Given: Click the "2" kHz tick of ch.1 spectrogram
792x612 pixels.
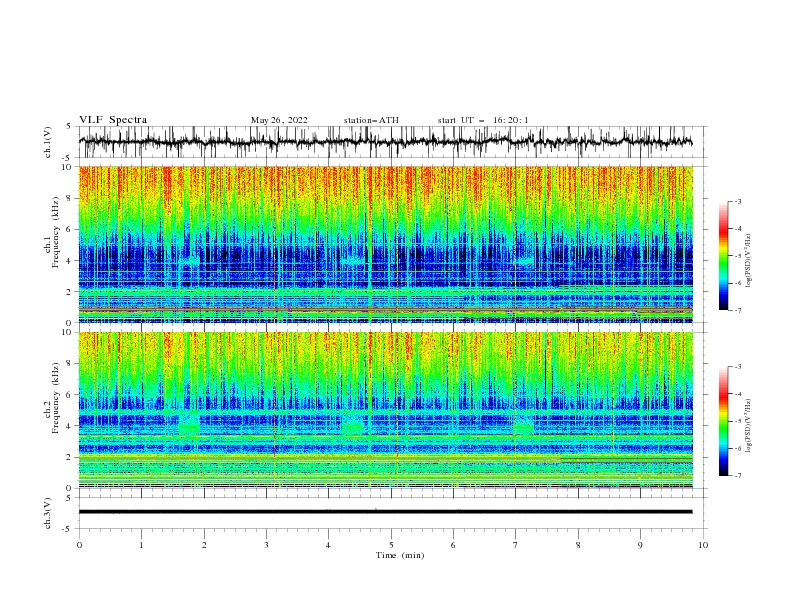Looking at the screenshot, I should (x=69, y=292).
